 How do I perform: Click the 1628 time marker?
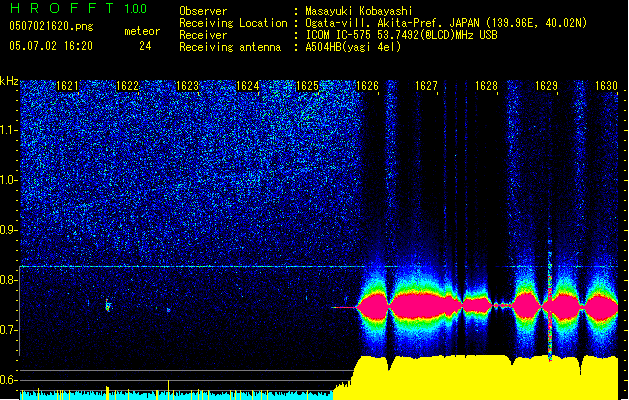(486, 86)
